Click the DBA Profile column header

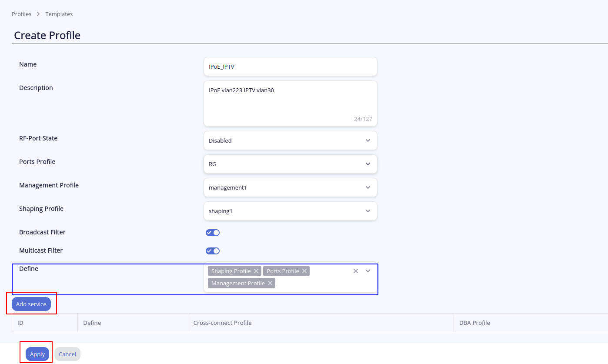tap(474, 323)
